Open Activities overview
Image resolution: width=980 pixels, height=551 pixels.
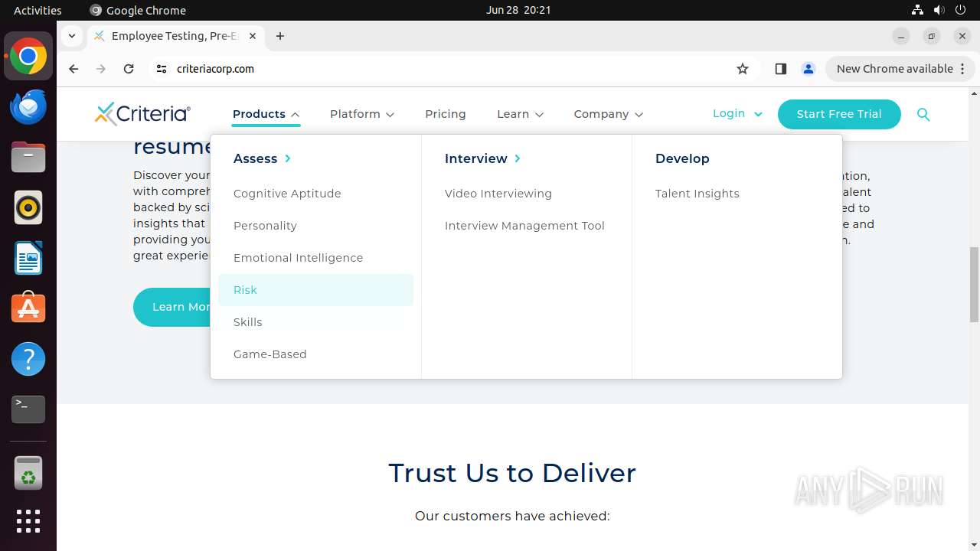pyautogui.click(x=38, y=10)
